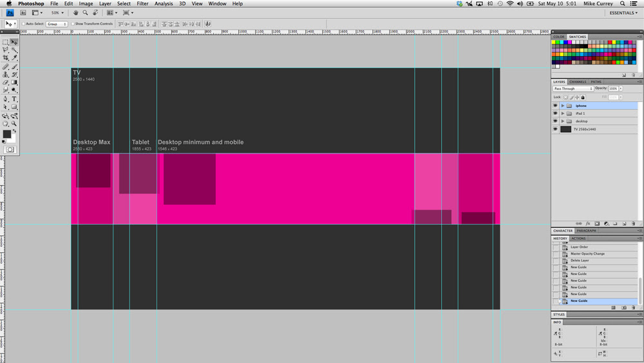The width and height of the screenshot is (644, 363).
Task: Select the Zoom tool in the toolbox
Action: [14, 123]
